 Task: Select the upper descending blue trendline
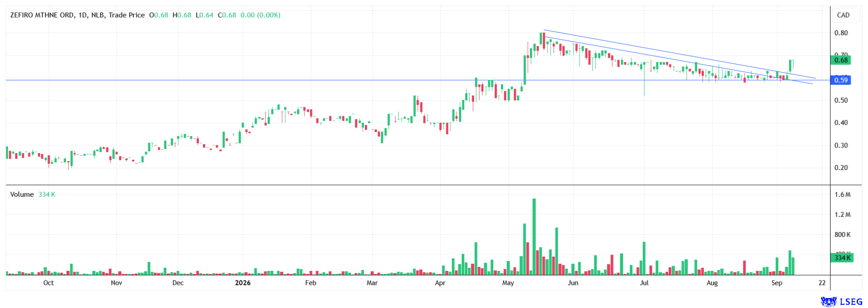[x=678, y=53]
